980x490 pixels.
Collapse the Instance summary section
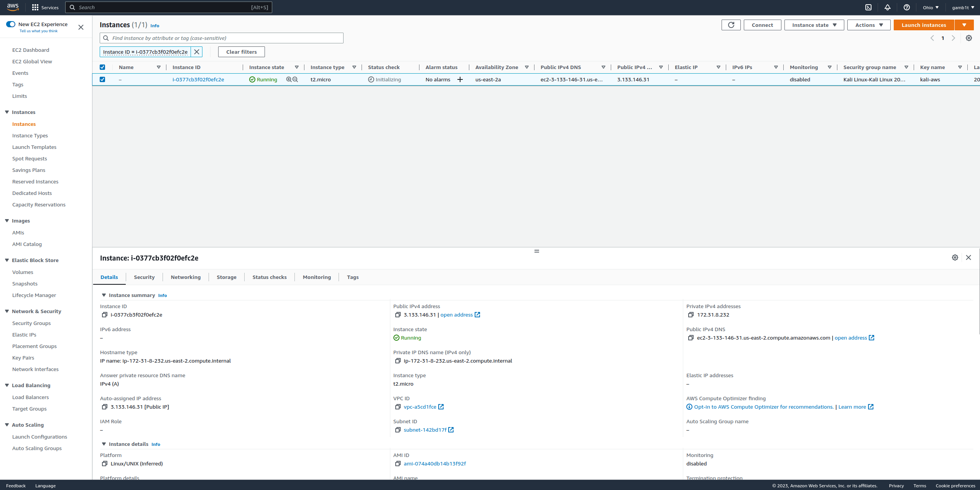tap(104, 295)
